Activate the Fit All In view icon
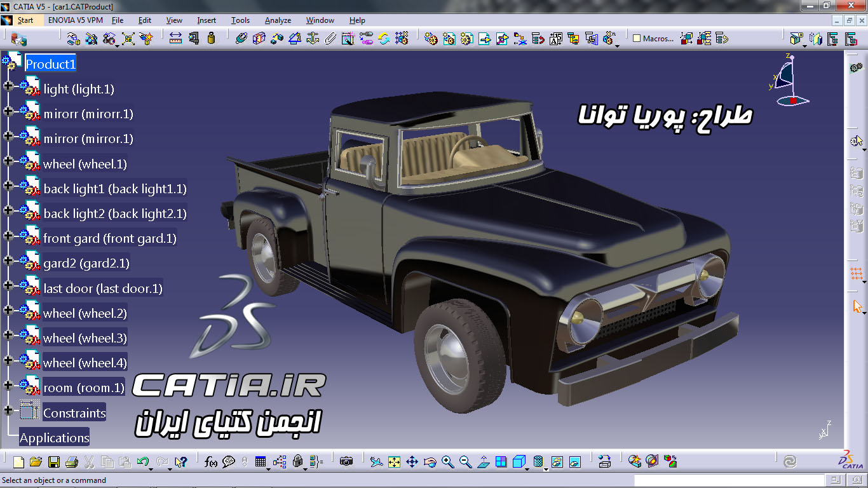868x488 pixels. coord(394,462)
